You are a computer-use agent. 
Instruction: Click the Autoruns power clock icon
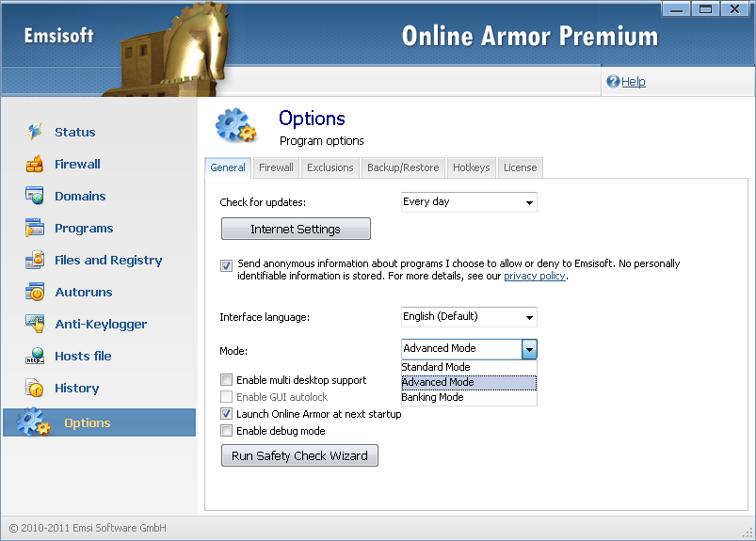(x=35, y=292)
